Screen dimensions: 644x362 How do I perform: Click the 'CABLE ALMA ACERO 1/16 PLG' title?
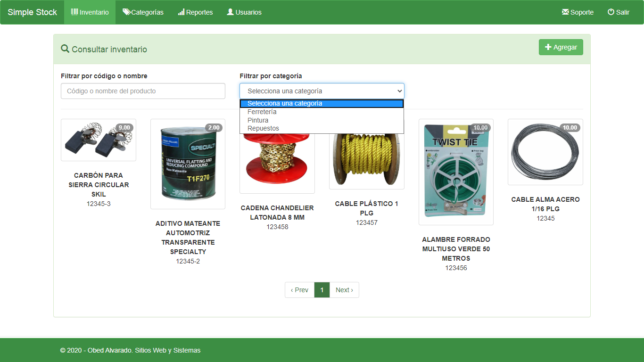coord(545,204)
